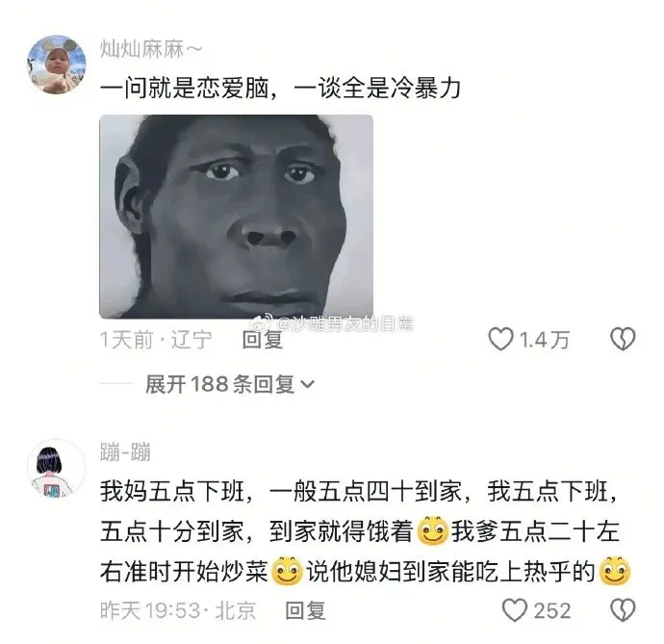Dislike 灿灿麻麻~'s comment using broken heart
Screen dimensions: 664x644
coord(623,340)
